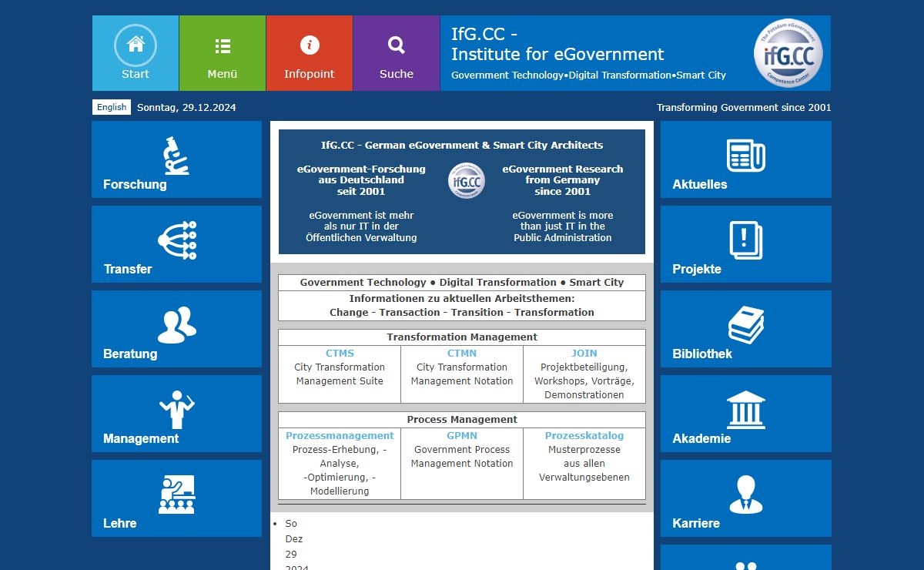Follow the GPMN link
The height and width of the screenshot is (570, 924).
tap(462, 436)
